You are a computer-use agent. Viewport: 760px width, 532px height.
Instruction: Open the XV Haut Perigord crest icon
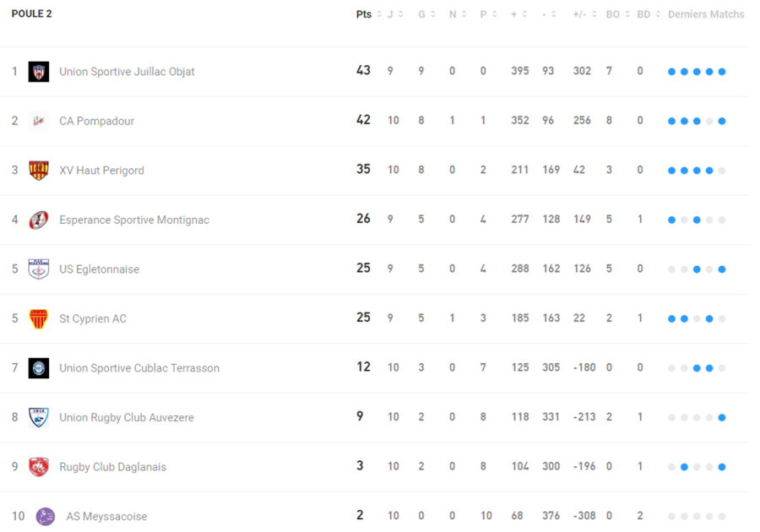(x=39, y=171)
